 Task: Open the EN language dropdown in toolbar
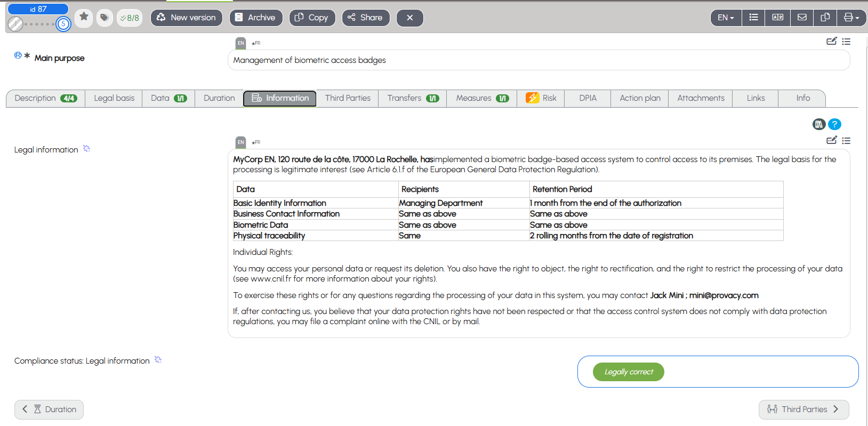(726, 18)
